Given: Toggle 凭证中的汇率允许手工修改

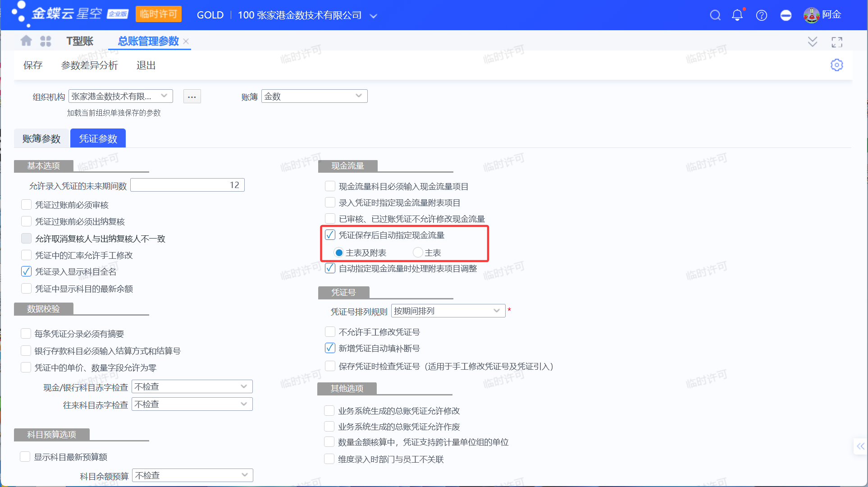Looking at the screenshot, I should point(27,255).
